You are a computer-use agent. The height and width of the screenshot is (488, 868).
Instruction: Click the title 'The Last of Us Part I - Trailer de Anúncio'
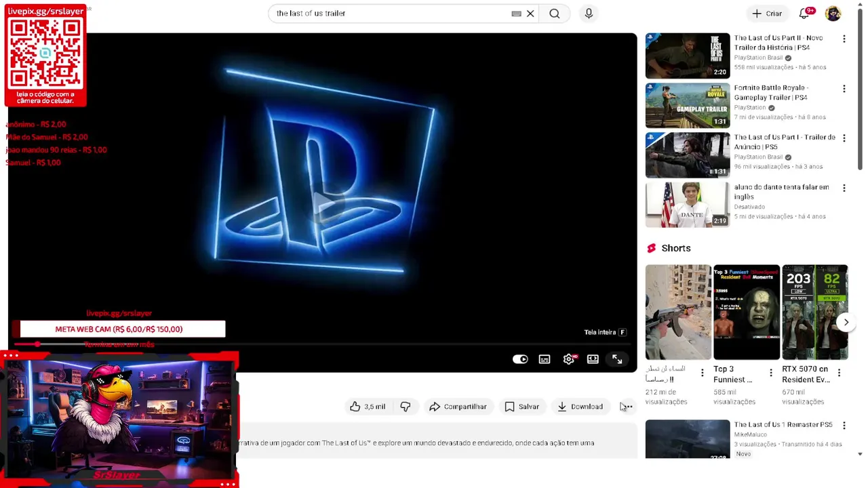point(785,142)
